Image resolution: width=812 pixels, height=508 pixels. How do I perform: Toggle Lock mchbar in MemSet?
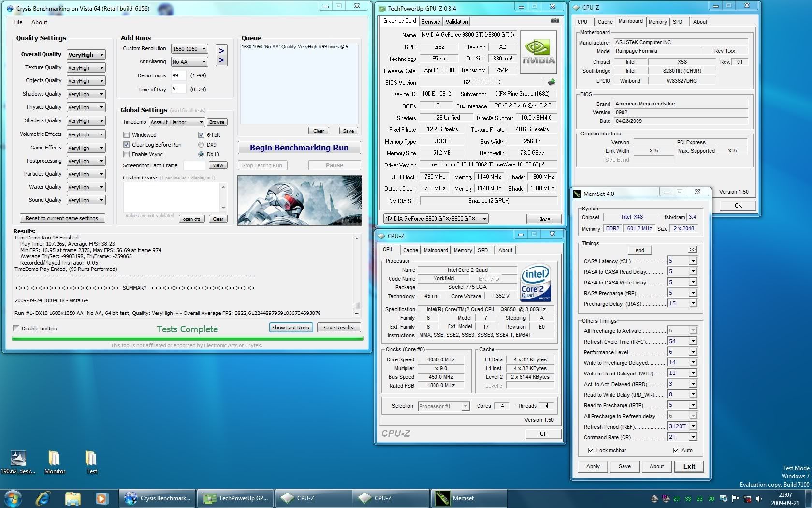[x=590, y=450]
